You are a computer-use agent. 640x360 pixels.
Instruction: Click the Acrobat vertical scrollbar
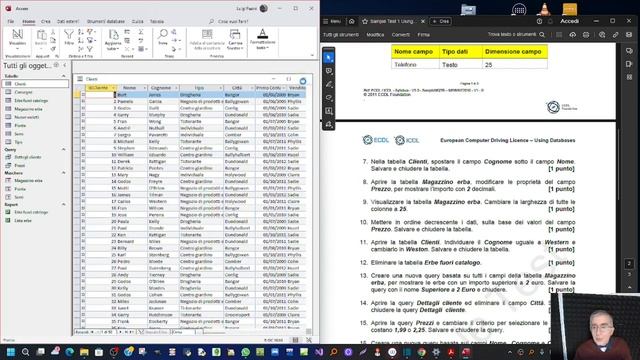pyautogui.click(x=619, y=164)
